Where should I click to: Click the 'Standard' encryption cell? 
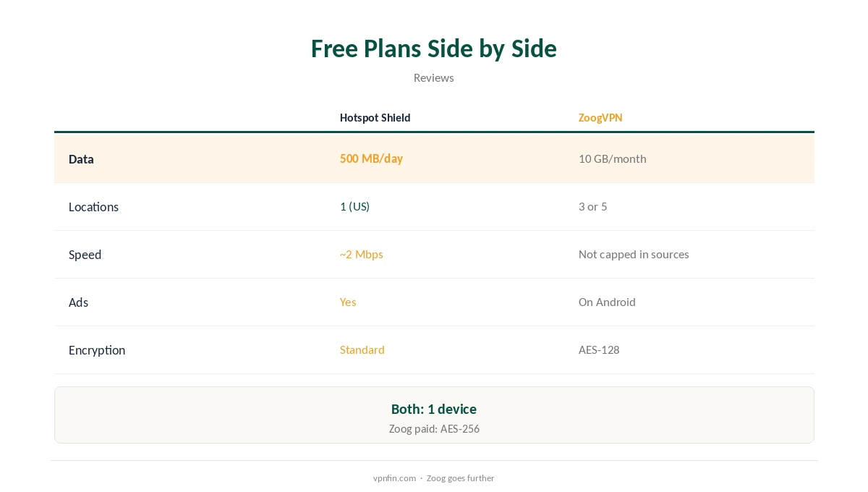pyautogui.click(x=362, y=349)
